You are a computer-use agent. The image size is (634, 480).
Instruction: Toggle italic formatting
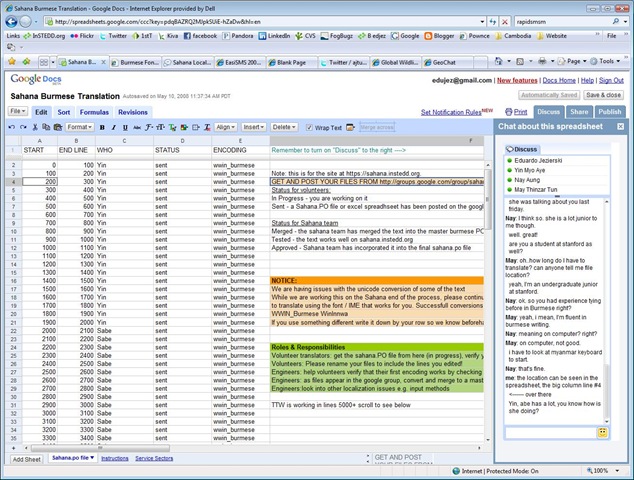(x=114, y=127)
